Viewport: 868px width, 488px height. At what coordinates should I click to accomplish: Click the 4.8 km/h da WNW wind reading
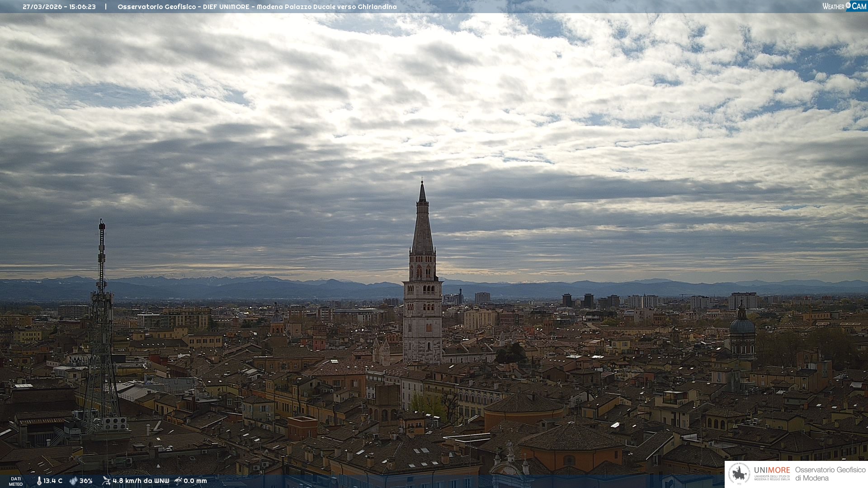141,481
